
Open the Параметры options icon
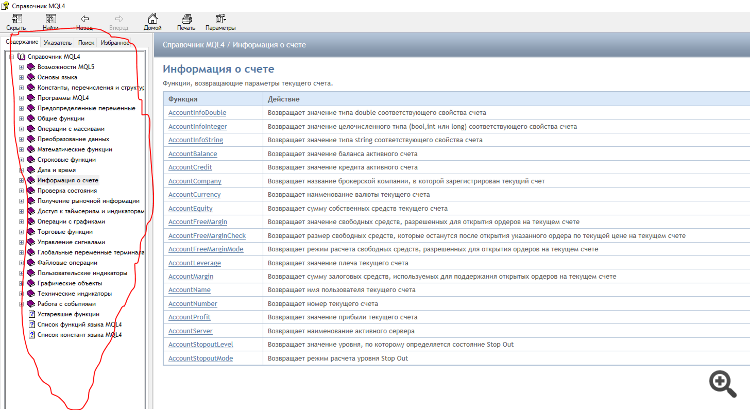221,19
